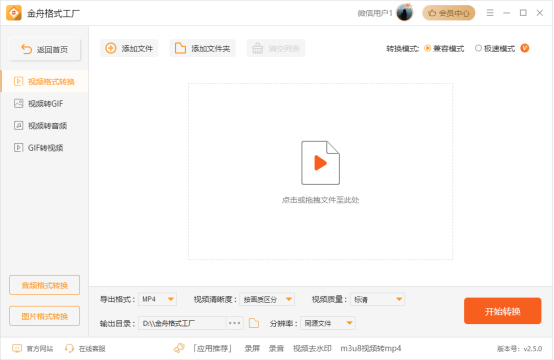Open the user avatar profile picture

coord(405,13)
